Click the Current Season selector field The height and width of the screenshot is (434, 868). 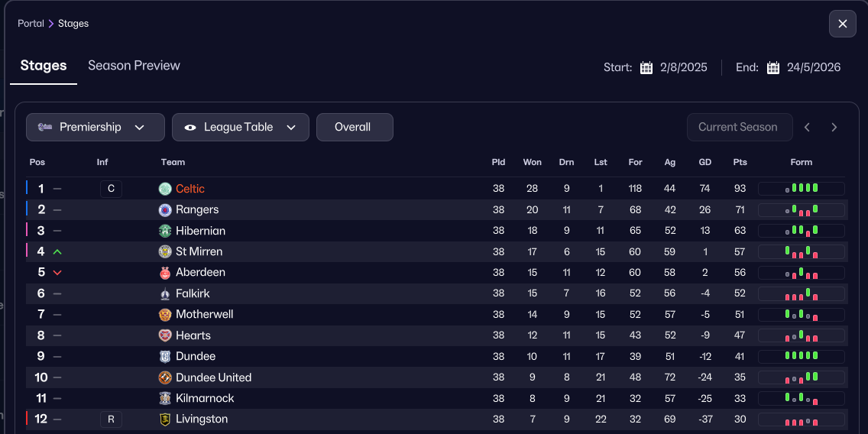[x=737, y=128]
